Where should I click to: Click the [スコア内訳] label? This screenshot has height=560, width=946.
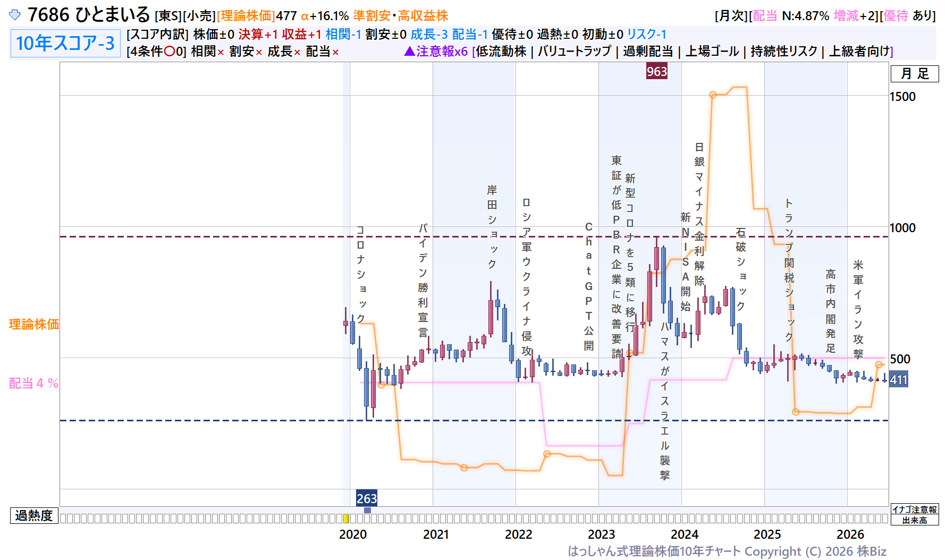158,35
